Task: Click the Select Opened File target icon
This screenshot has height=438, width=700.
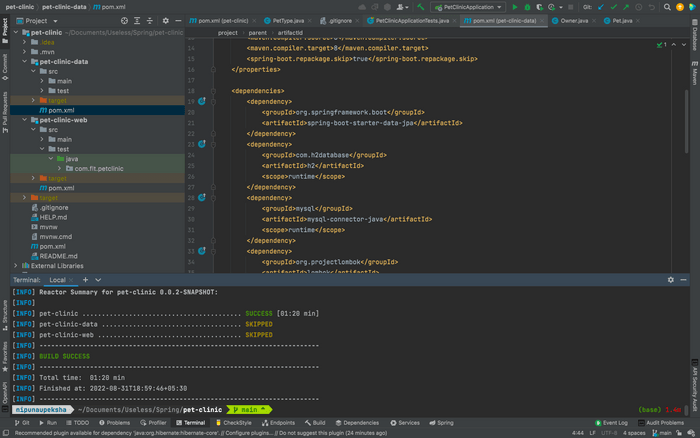Action: [x=124, y=21]
